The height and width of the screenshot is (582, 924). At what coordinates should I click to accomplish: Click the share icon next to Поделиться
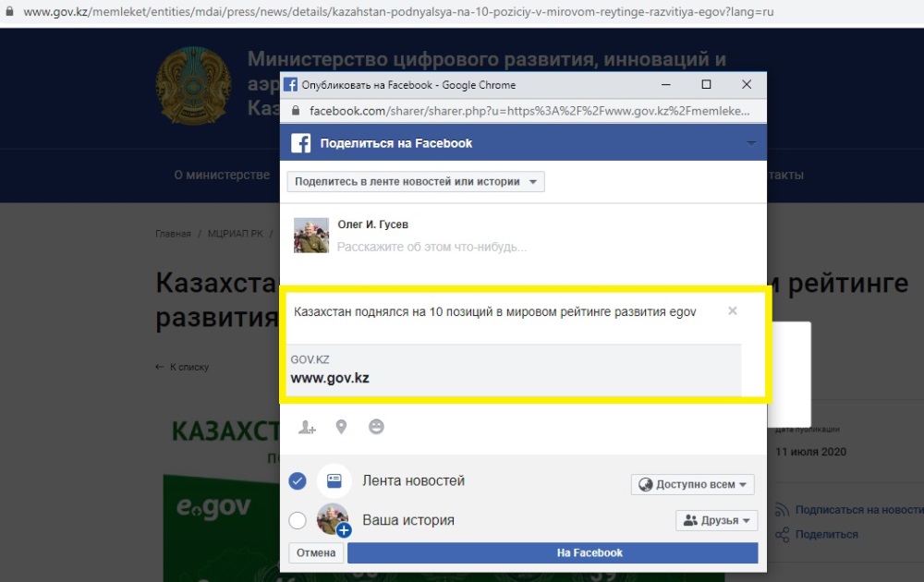click(782, 534)
